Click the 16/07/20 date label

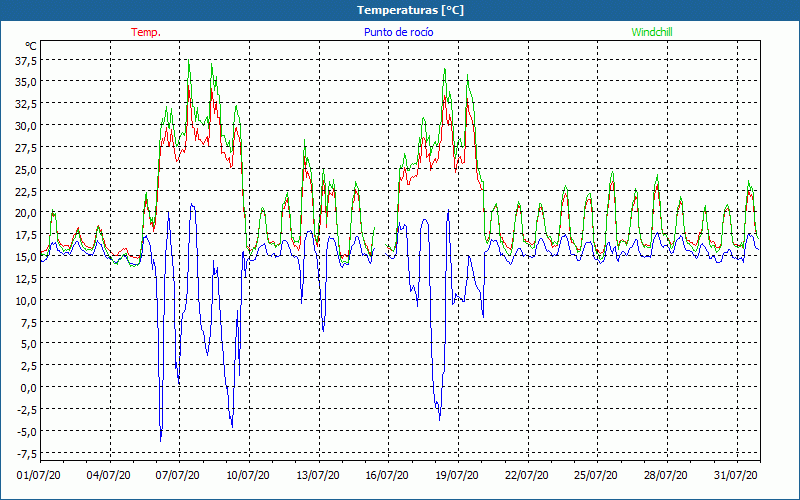[x=387, y=475]
